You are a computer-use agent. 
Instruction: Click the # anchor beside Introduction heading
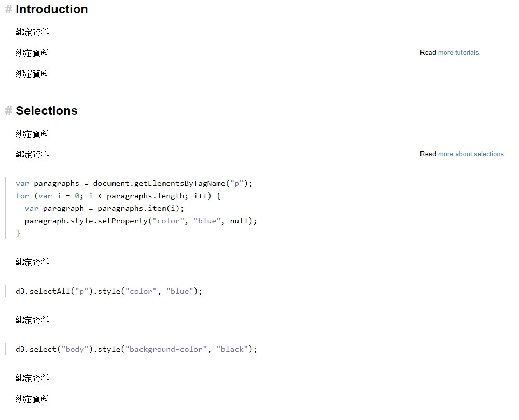[x=8, y=10]
